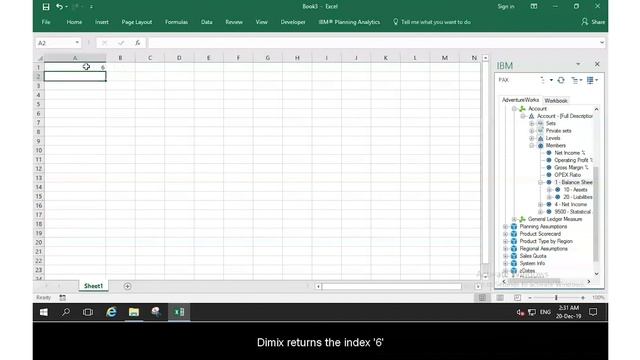Click the Share icon

pyautogui.click(x=585, y=22)
